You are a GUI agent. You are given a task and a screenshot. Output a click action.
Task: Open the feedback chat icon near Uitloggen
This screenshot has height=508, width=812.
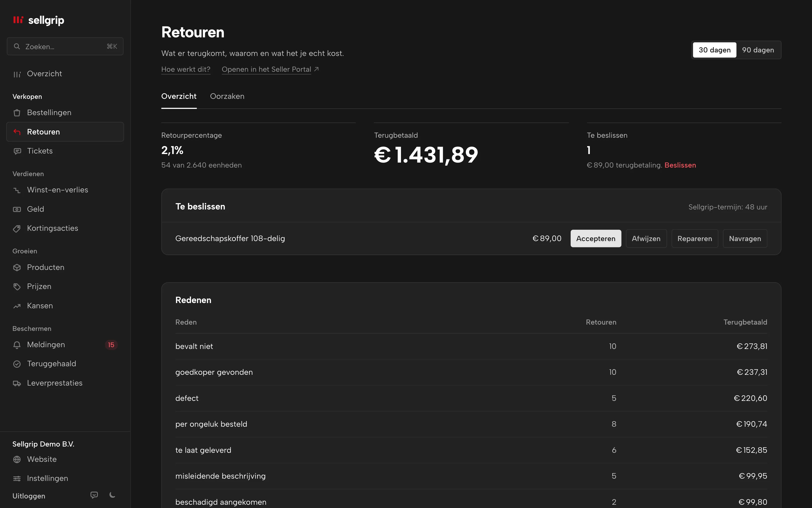pyautogui.click(x=94, y=495)
